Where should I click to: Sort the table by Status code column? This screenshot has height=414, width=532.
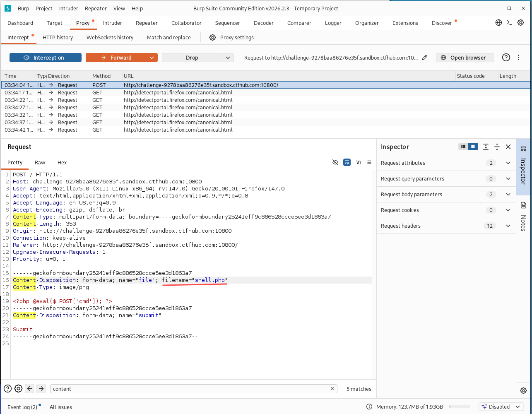476,76
